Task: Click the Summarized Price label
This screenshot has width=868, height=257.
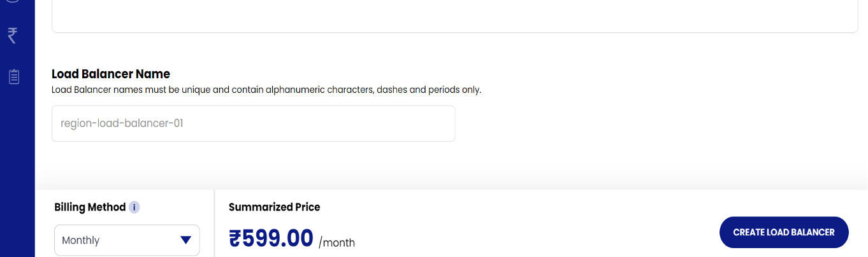Action: pos(274,207)
